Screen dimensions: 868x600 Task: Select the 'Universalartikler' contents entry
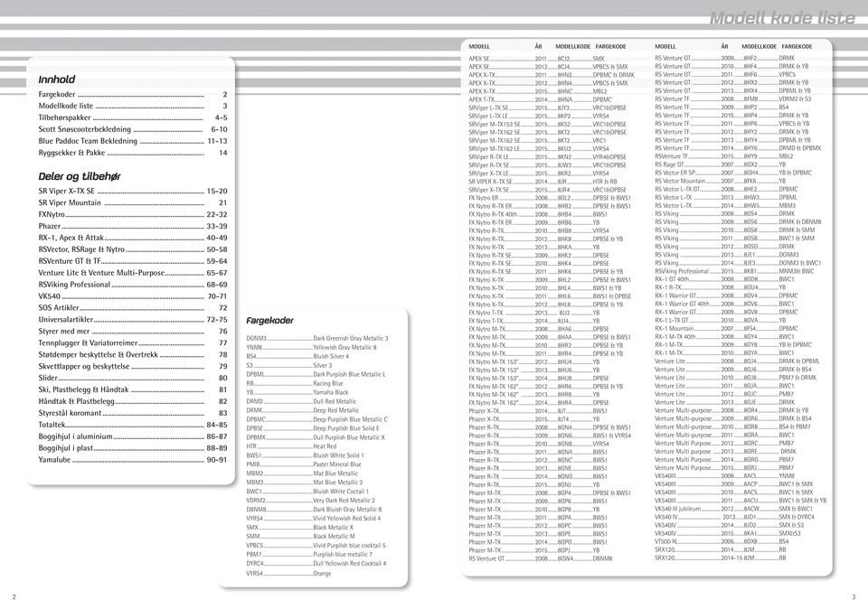coord(133,320)
